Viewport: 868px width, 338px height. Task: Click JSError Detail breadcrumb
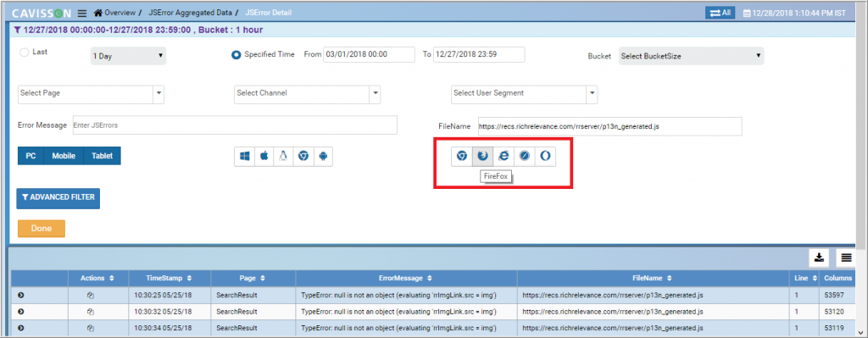point(268,12)
